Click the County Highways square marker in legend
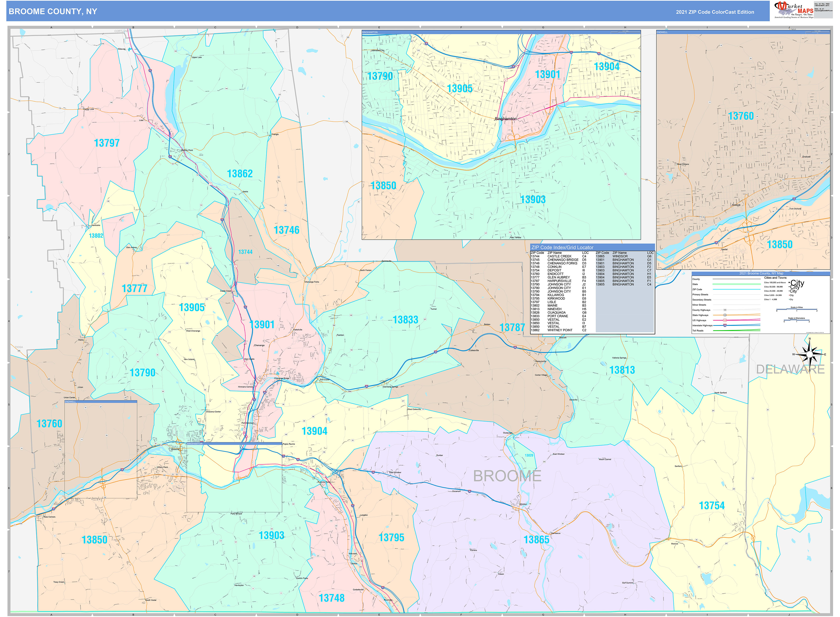840x617 pixels. point(725,310)
